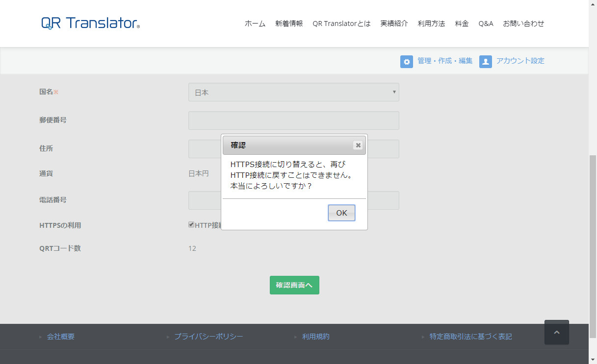Close the 確認 dialog with its X icon
The image size is (597, 364).
point(358,145)
